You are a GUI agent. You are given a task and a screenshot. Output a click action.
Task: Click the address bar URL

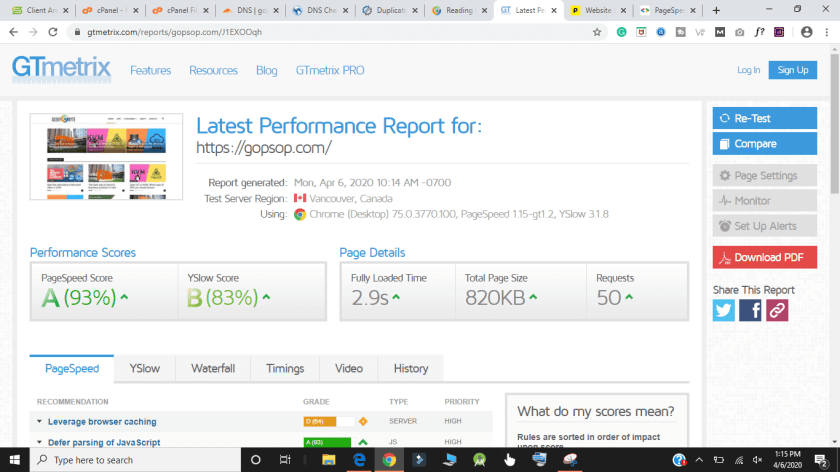tap(175, 32)
